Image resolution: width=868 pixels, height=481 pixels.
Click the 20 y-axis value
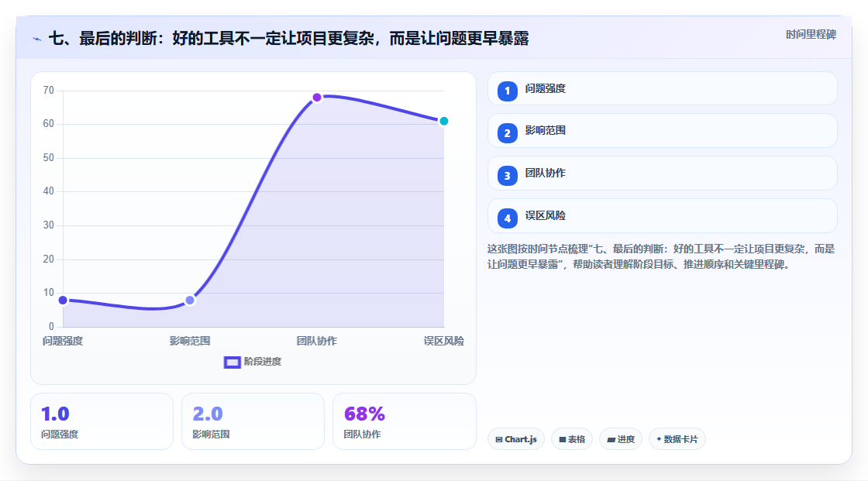[x=49, y=259]
